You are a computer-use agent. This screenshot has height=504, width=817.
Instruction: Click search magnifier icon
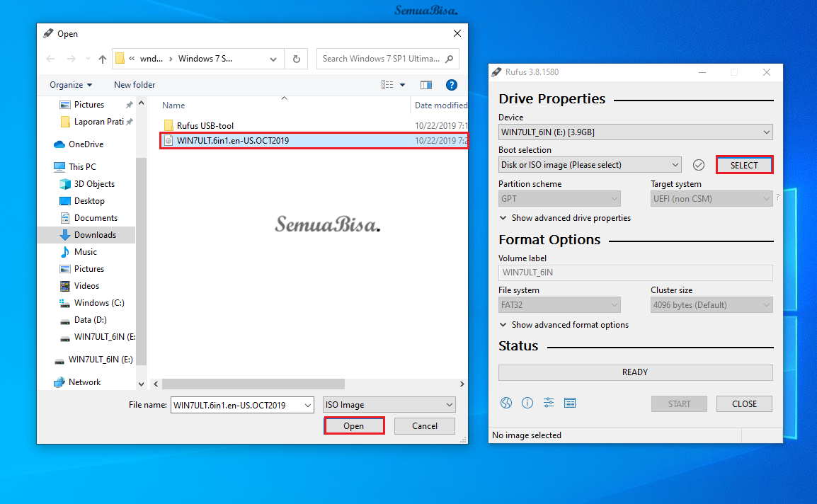click(449, 59)
